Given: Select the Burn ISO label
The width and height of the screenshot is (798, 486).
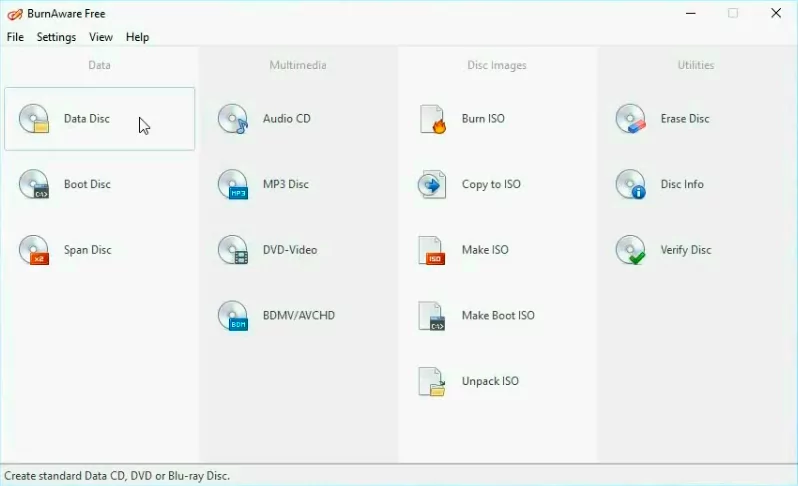Looking at the screenshot, I should (483, 119).
